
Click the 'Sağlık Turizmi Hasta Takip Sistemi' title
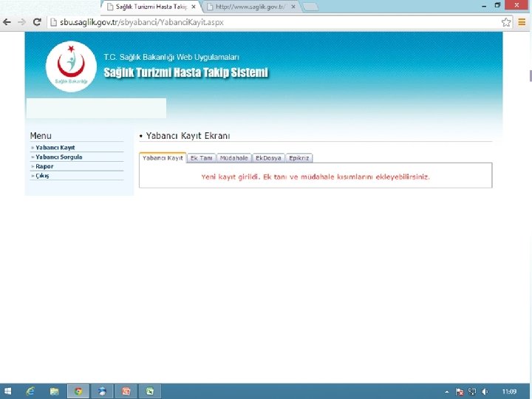[x=186, y=72]
